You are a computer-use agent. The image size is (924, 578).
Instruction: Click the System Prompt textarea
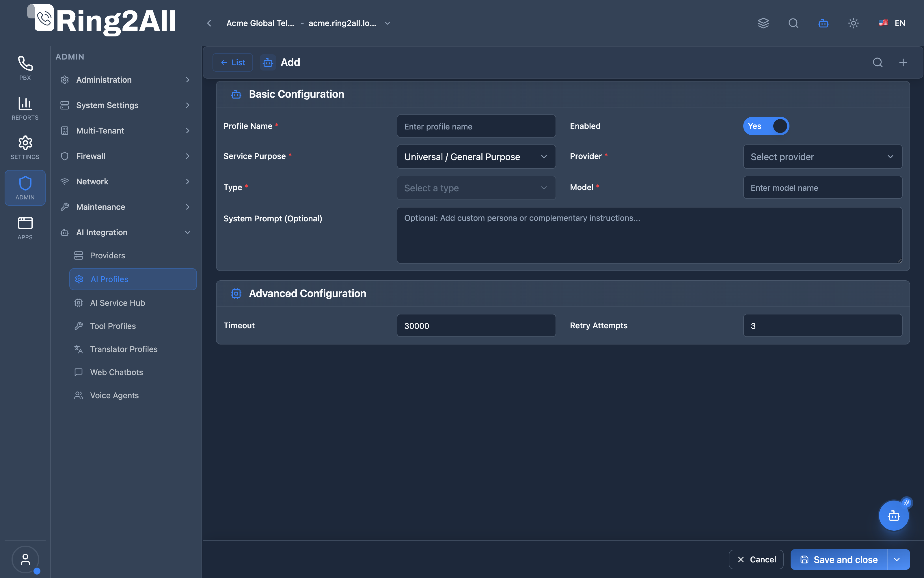coord(649,235)
